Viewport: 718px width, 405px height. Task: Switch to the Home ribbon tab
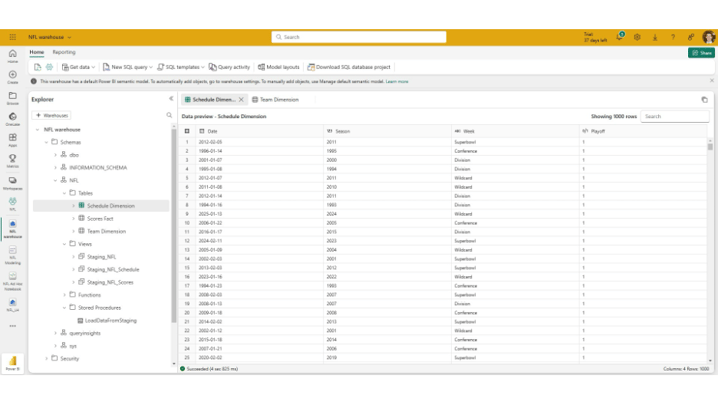tap(37, 52)
